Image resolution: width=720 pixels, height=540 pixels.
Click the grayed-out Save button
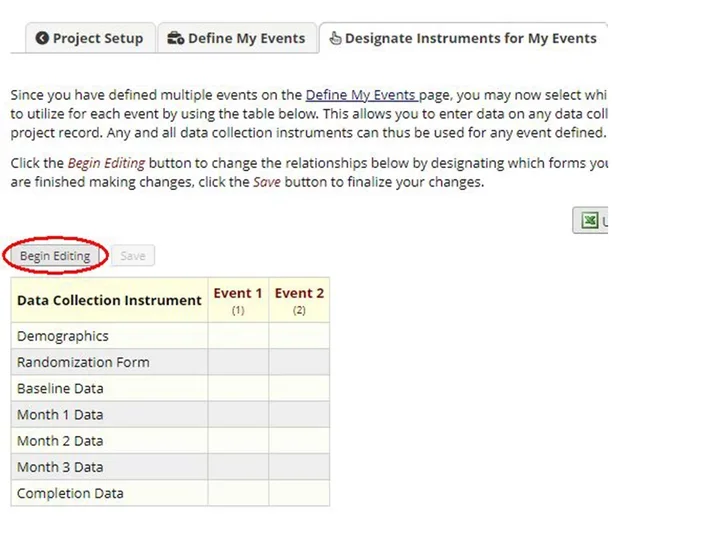[133, 256]
